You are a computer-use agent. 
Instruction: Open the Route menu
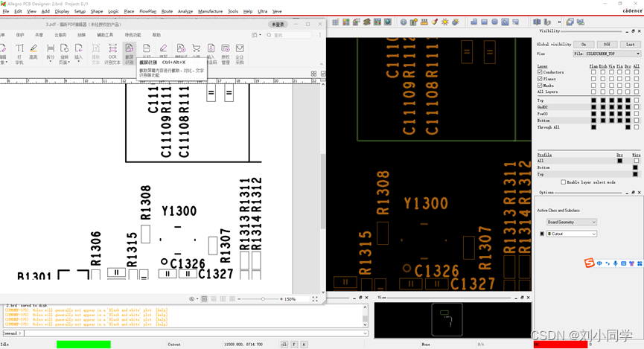click(167, 11)
